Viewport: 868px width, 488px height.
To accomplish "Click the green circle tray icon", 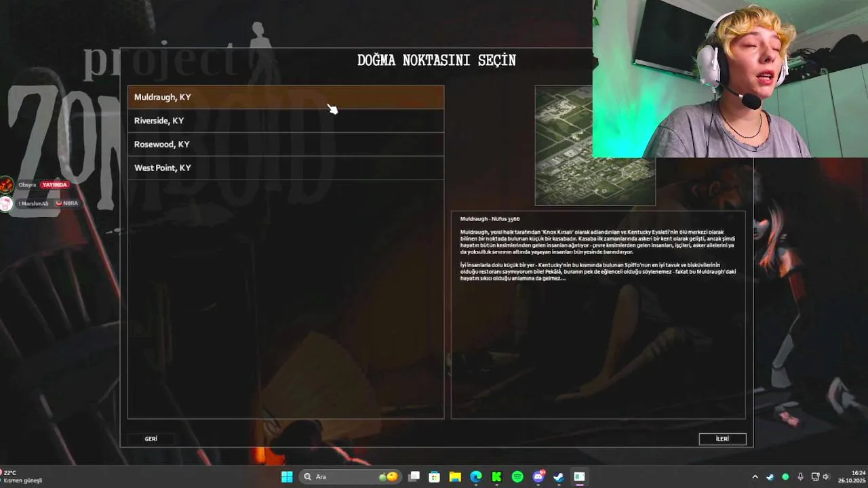I will point(785,476).
